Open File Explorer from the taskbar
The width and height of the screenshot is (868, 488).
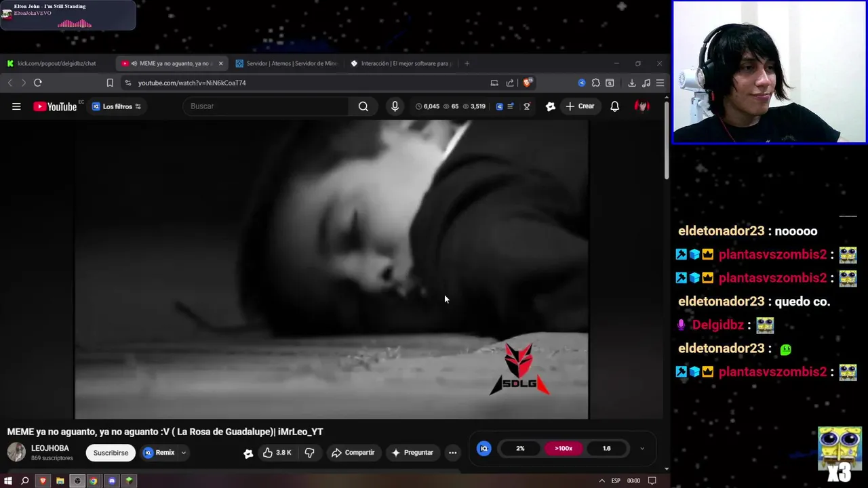[x=60, y=481]
